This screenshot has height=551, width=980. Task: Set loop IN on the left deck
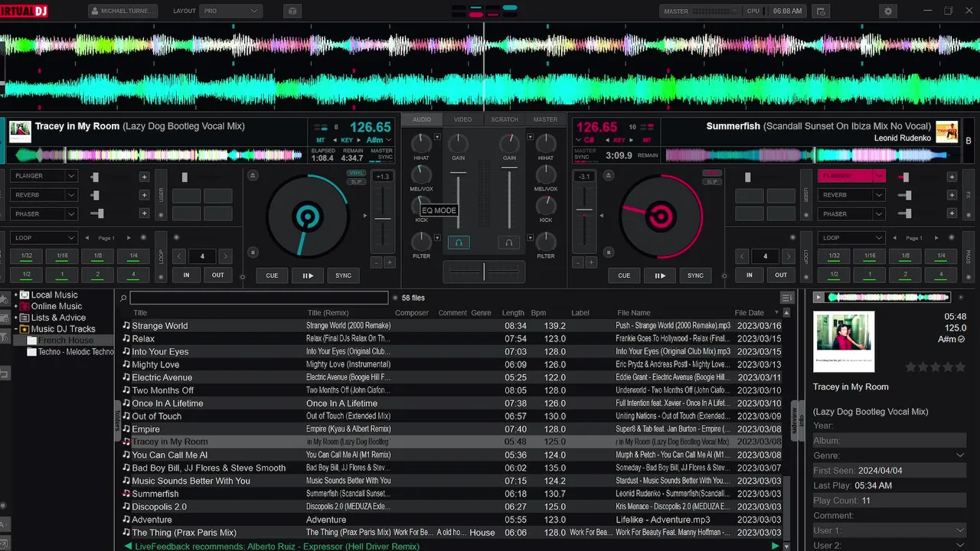186,275
